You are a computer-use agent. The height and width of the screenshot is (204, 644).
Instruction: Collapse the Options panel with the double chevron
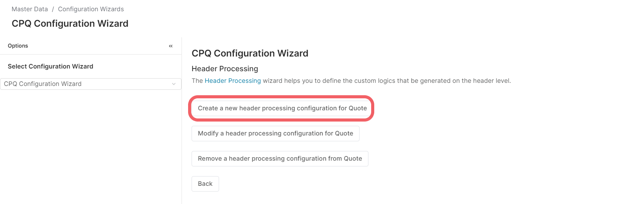coord(171,46)
